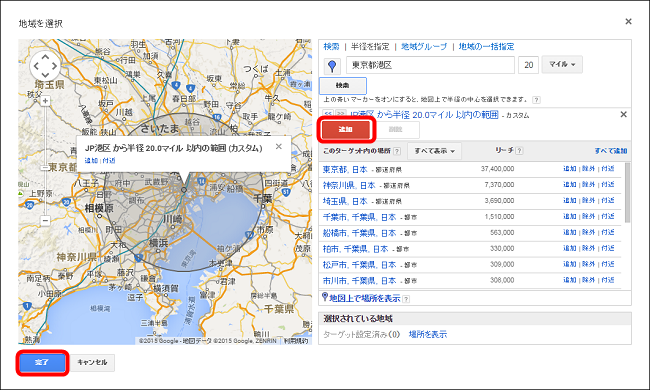Screen dimensions: 650x390
Task: Click the locations list scrollbar
Action: 627,193
